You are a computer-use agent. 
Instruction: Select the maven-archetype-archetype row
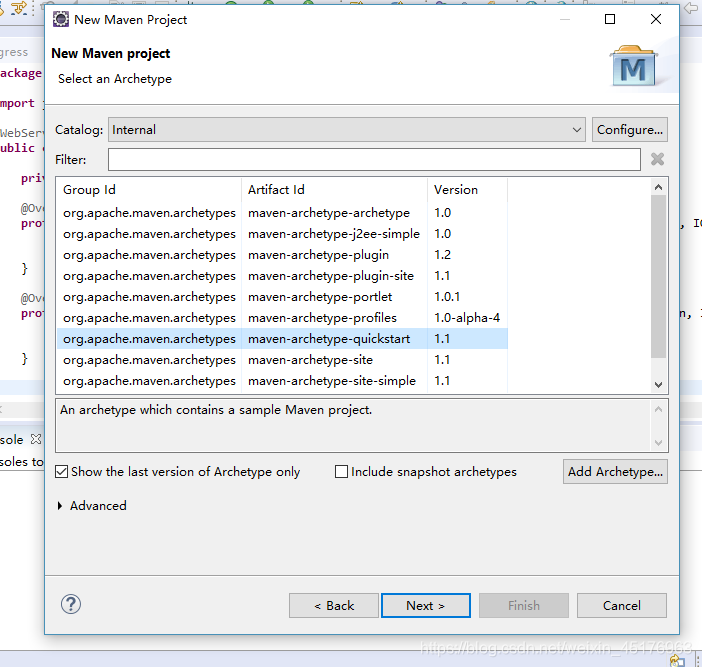click(283, 213)
